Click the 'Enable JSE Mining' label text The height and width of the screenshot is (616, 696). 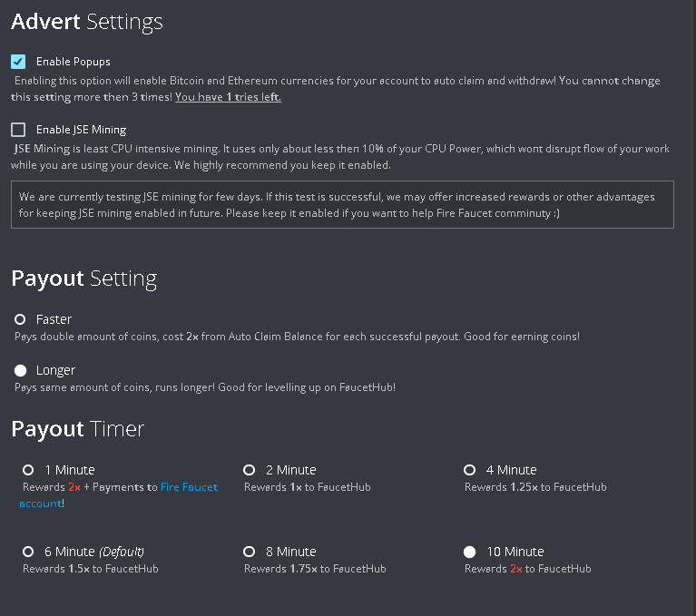tap(81, 130)
